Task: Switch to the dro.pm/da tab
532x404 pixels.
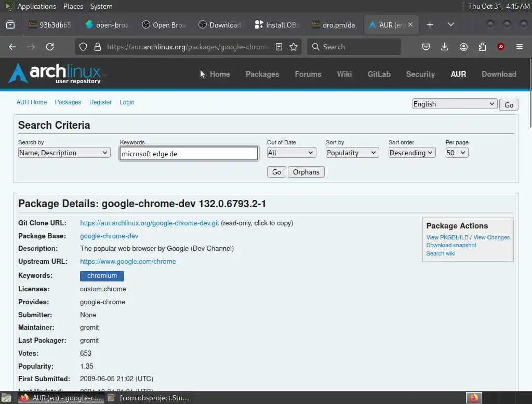Action: click(334, 25)
